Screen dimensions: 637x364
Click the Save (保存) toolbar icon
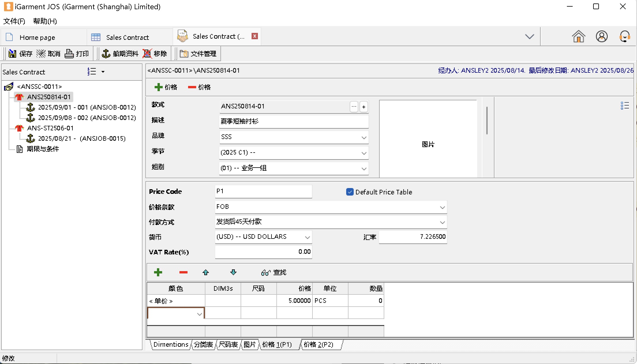click(12, 54)
